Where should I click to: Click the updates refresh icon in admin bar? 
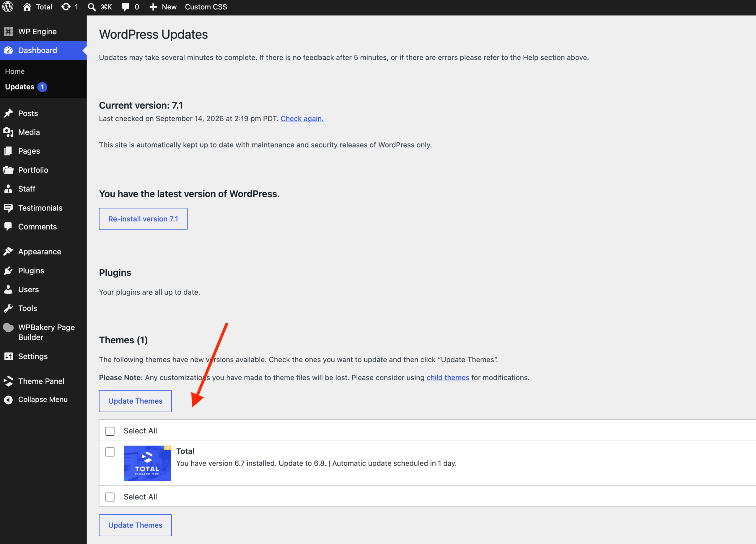[x=66, y=7]
